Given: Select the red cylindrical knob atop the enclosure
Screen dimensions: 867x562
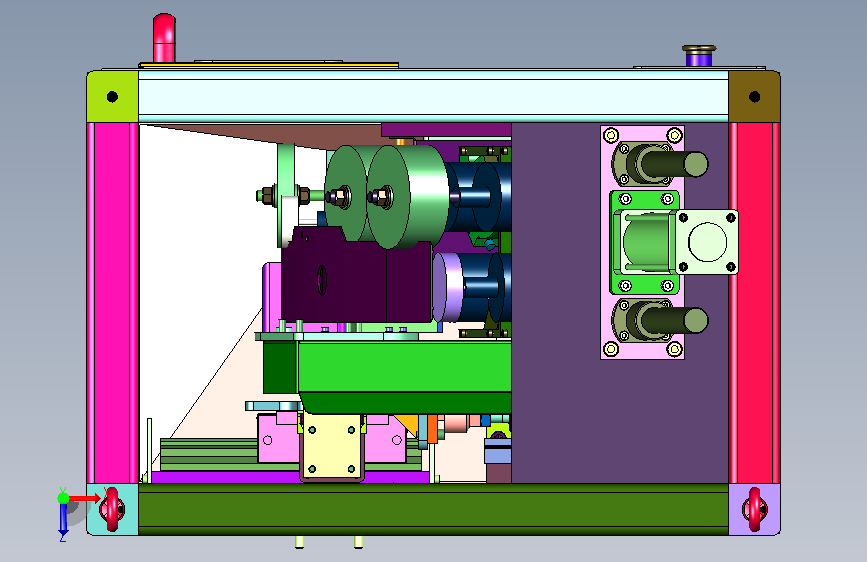Looking at the screenshot, I should [164, 38].
